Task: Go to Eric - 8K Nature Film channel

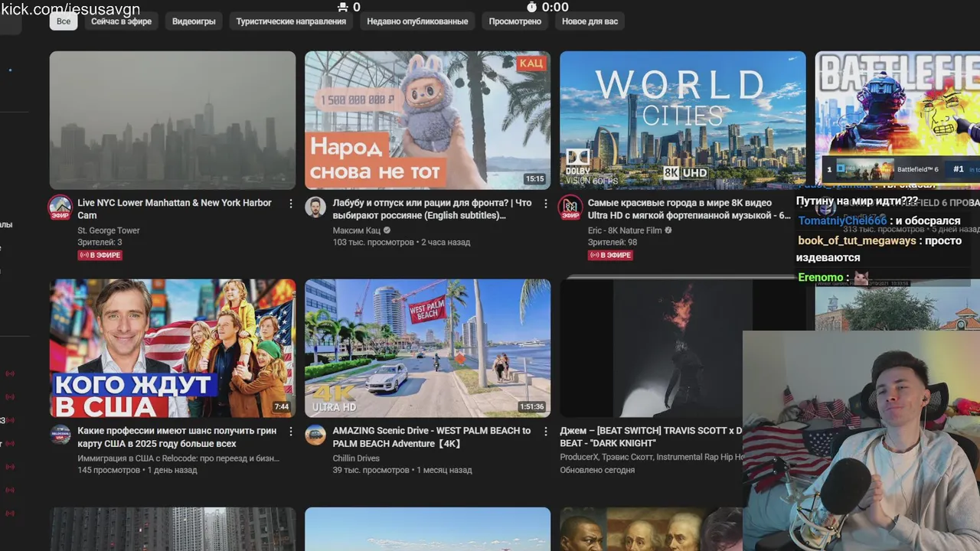Action: (x=625, y=230)
